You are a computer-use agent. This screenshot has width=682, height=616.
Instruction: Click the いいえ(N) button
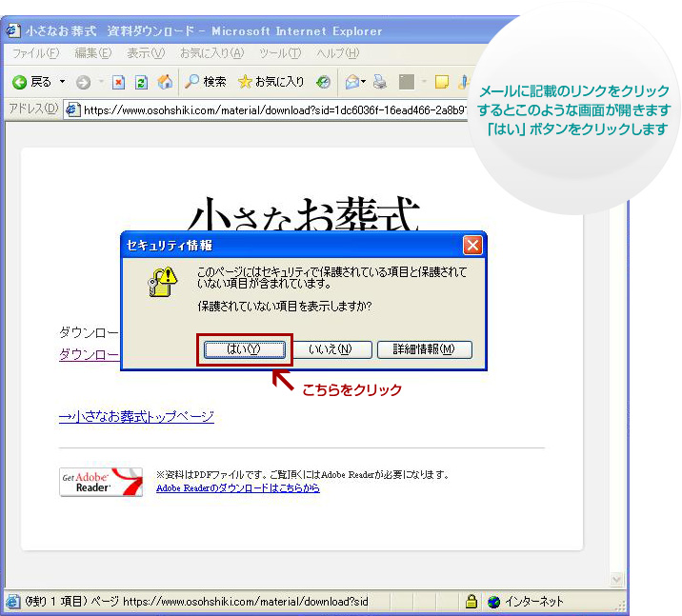click(x=331, y=349)
